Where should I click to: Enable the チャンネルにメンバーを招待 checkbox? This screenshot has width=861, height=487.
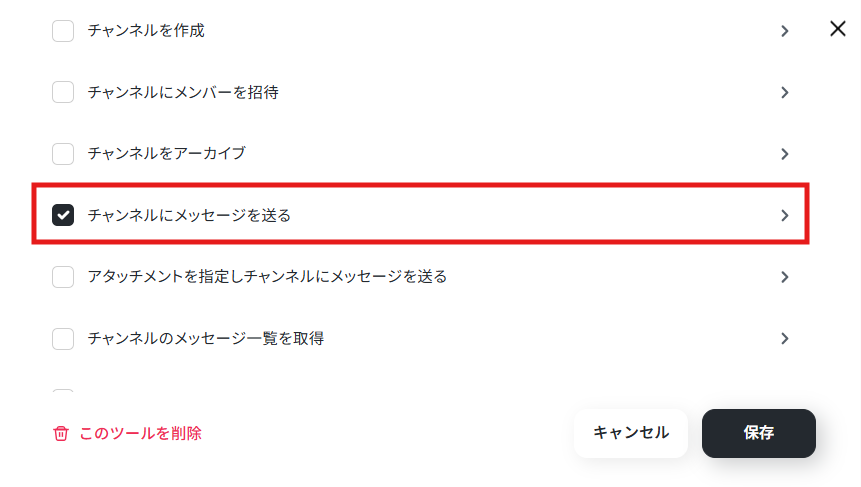click(63, 92)
